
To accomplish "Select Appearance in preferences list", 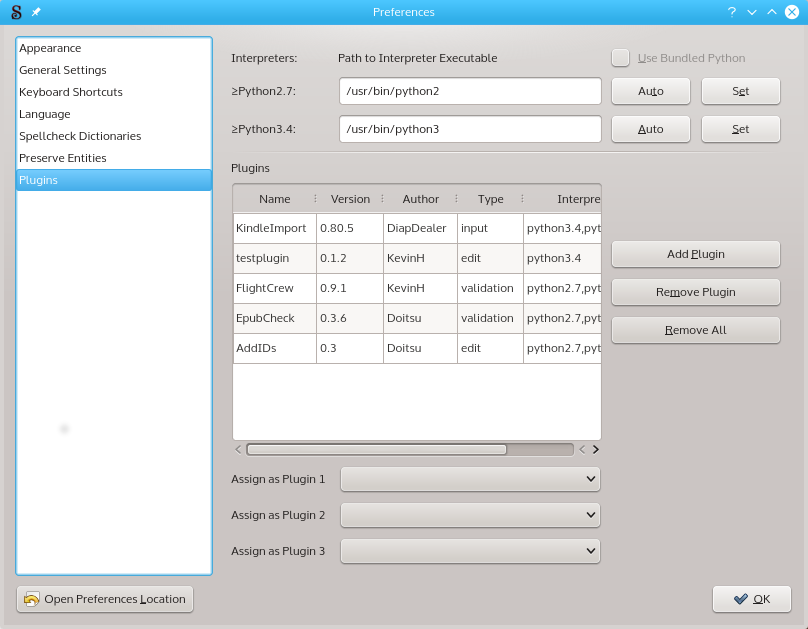I will click(x=50, y=48).
